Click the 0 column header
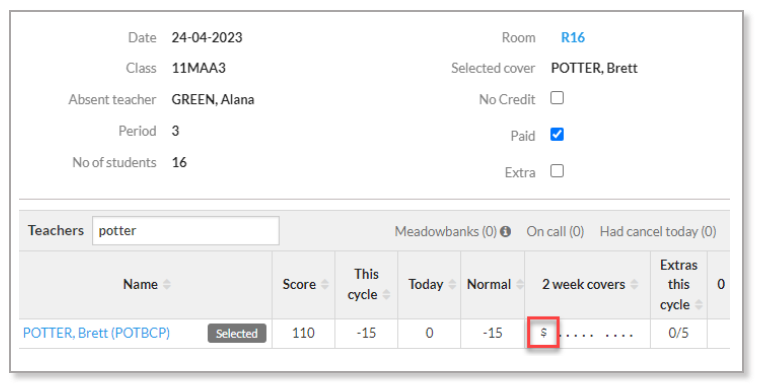The width and height of the screenshot is (760, 386). click(x=721, y=284)
